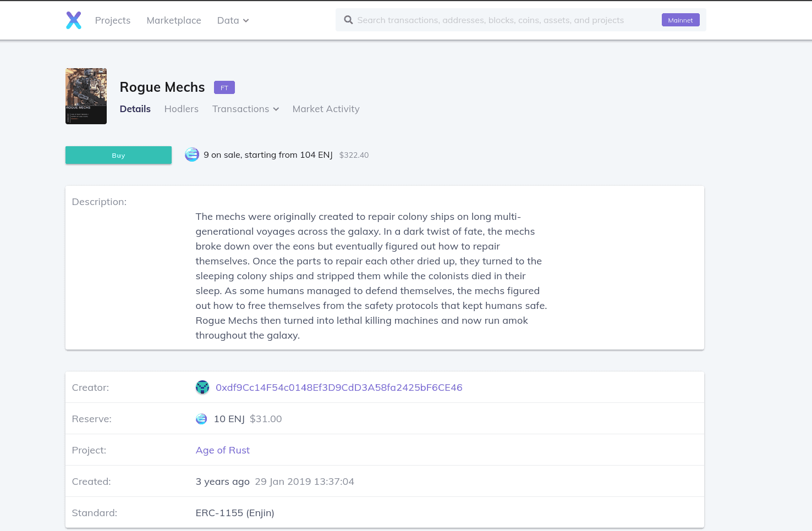This screenshot has height=531, width=812.
Task: Click the Project: label
Action: pos(89,450)
